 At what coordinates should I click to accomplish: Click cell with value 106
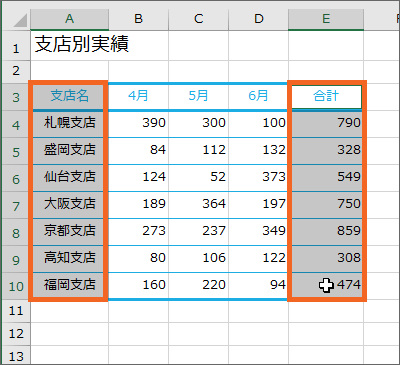pyautogui.click(x=199, y=259)
